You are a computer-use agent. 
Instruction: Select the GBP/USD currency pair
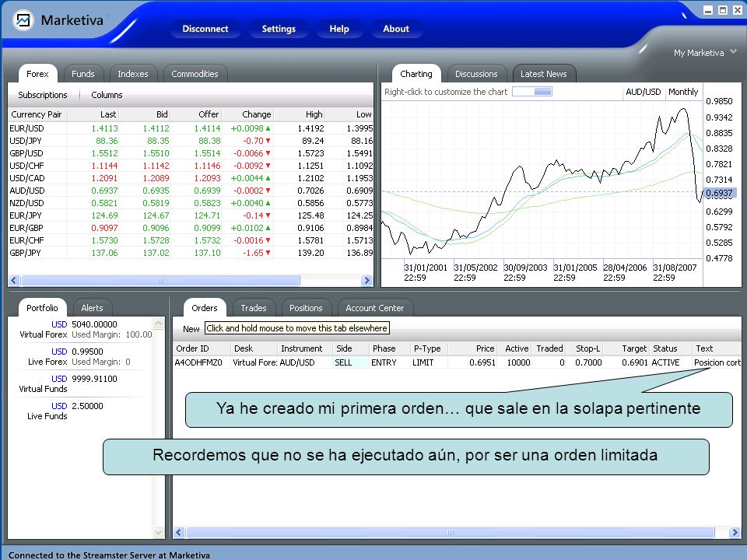click(26, 153)
